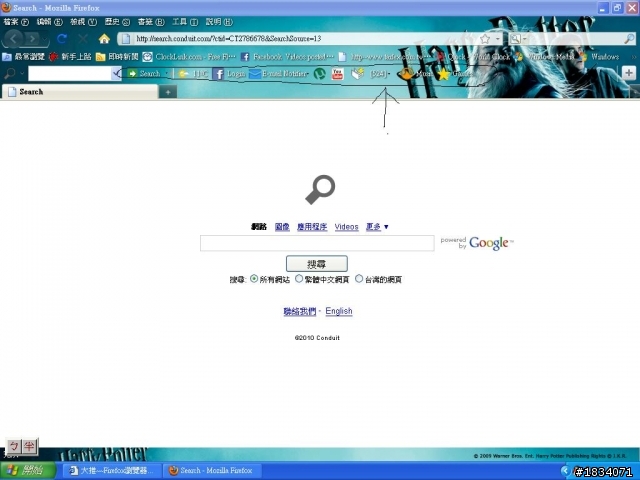640x480 pixels.
Task: Bookmark this page with the star icon
Action: click(x=485, y=39)
